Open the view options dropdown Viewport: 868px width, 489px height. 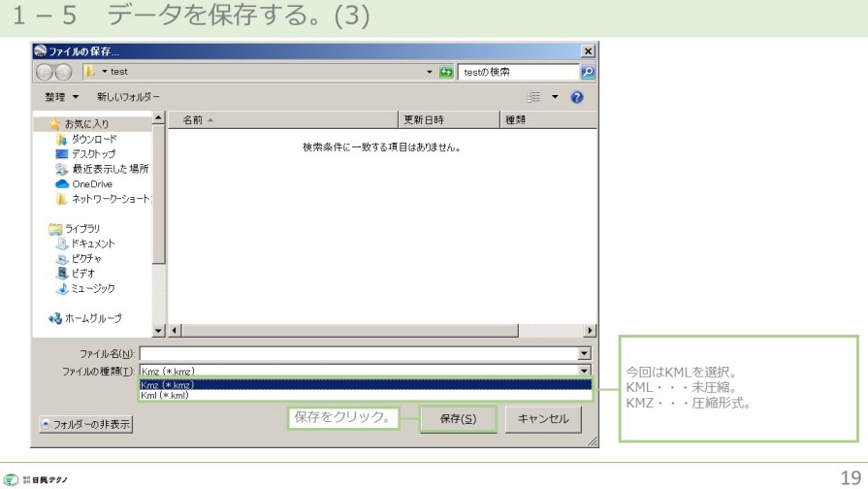point(556,97)
